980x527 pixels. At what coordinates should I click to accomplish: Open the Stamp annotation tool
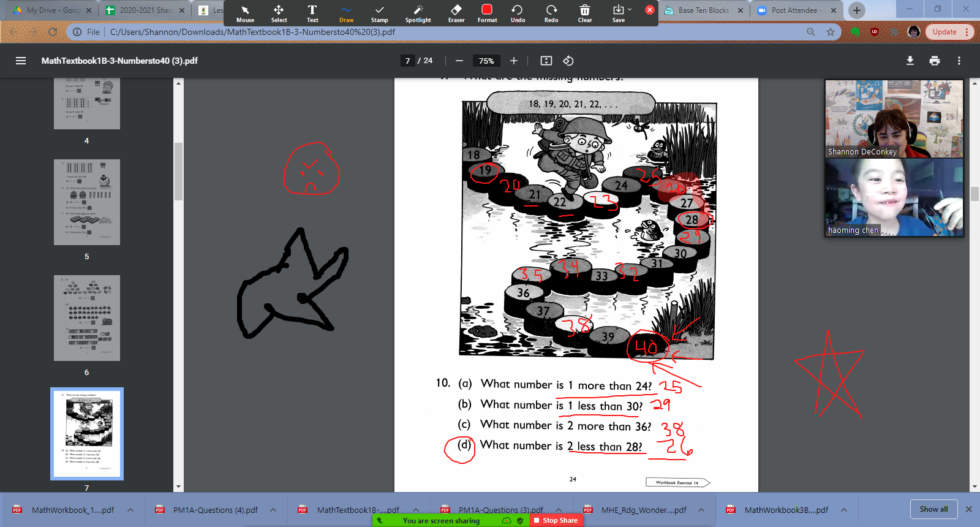pyautogui.click(x=380, y=13)
